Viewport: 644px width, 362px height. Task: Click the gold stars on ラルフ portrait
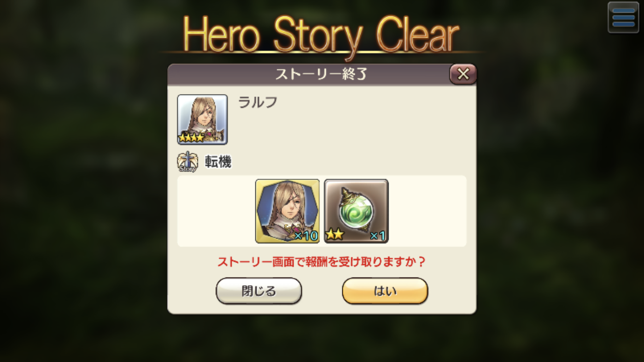point(192,138)
